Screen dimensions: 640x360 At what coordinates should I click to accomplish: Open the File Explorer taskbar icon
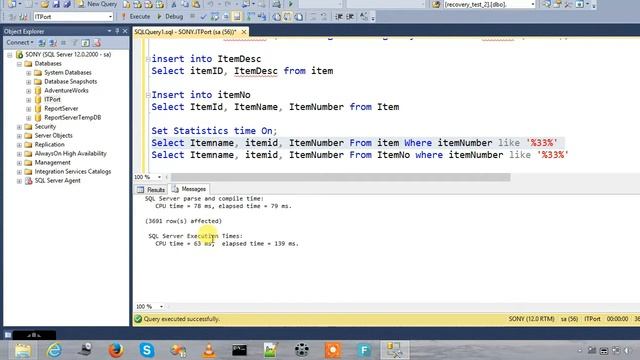[x=23, y=350]
